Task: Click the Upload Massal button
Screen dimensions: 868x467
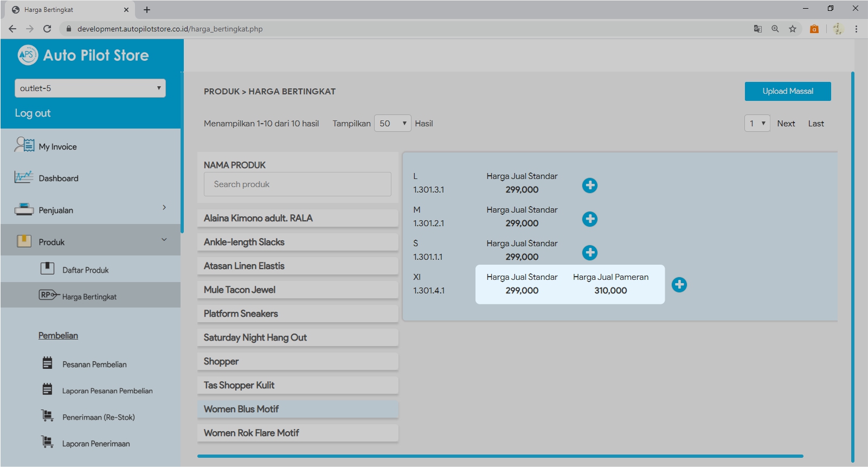Action: pyautogui.click(x=787, y=91)
